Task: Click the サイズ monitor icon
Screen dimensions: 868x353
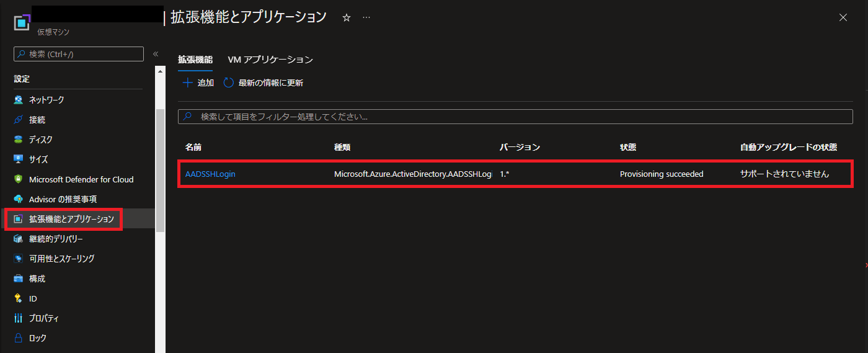Action: click(18, 159)
